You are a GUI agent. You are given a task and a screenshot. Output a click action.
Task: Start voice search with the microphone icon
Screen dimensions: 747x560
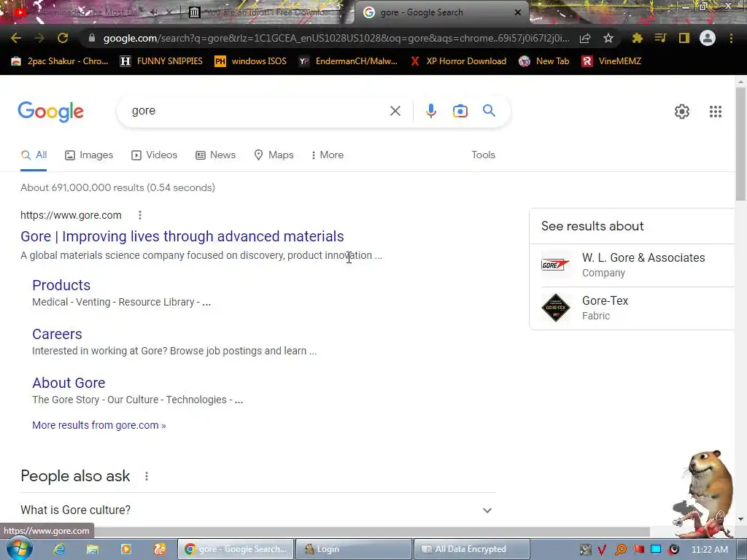[x=430, y=111]
